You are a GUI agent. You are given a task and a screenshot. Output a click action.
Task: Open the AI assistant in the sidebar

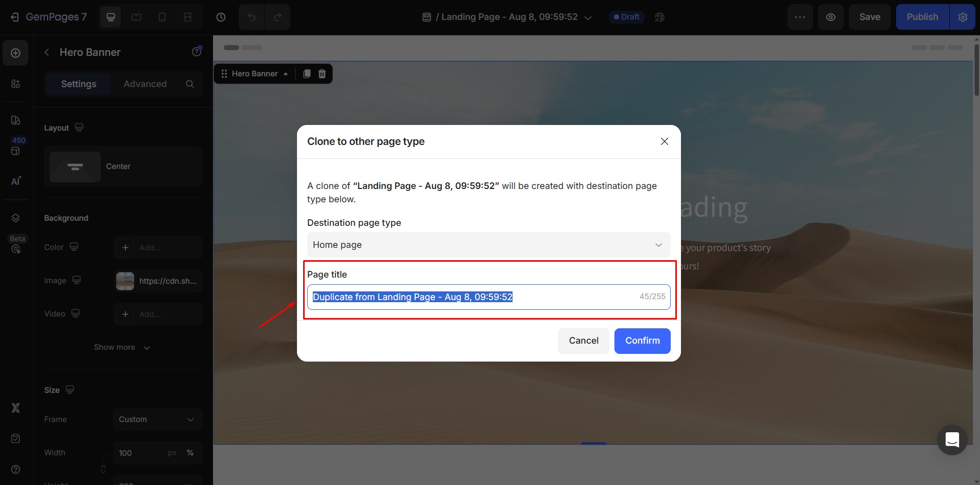[15, 181]
